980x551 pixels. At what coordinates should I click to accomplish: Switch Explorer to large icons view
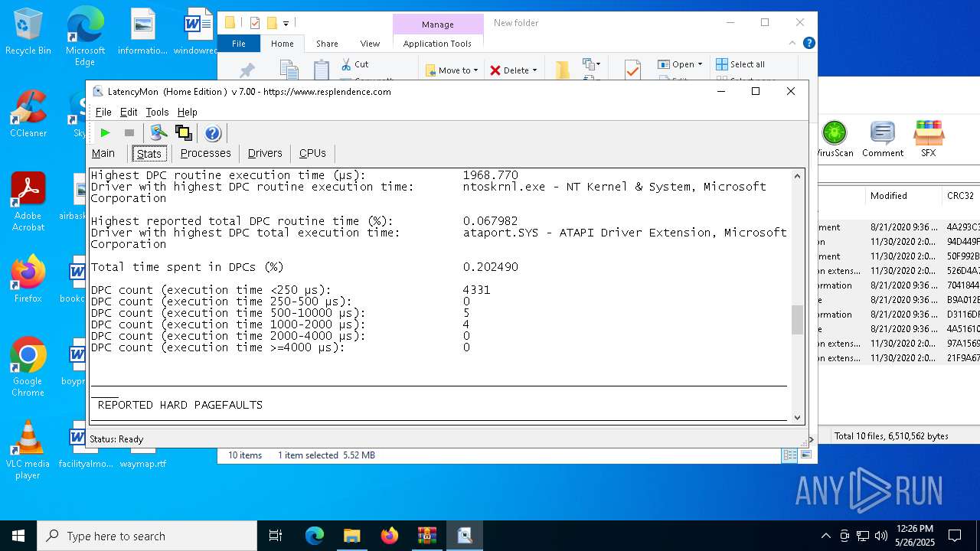point(805,455)
